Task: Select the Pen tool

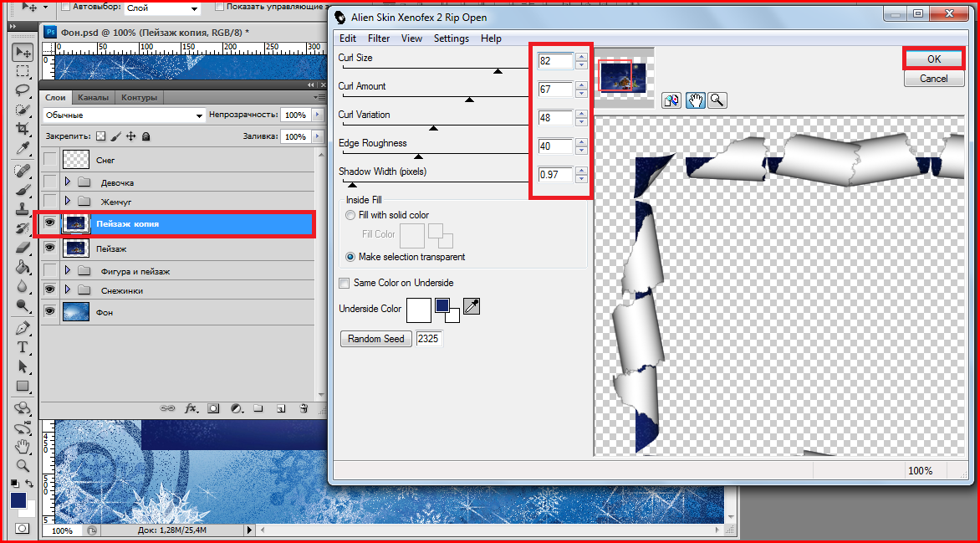Action: tap(23, 328)
